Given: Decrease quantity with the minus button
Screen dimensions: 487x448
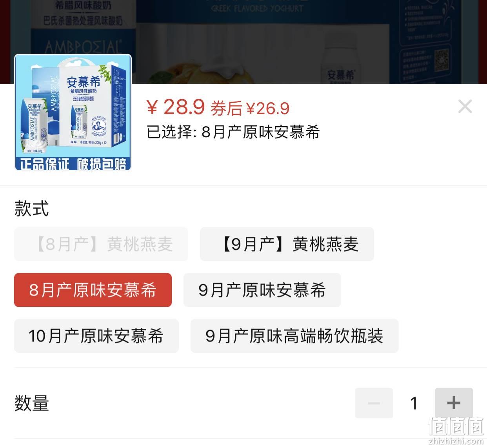Looking at the screenshot, I should click(x=374, y=403).
